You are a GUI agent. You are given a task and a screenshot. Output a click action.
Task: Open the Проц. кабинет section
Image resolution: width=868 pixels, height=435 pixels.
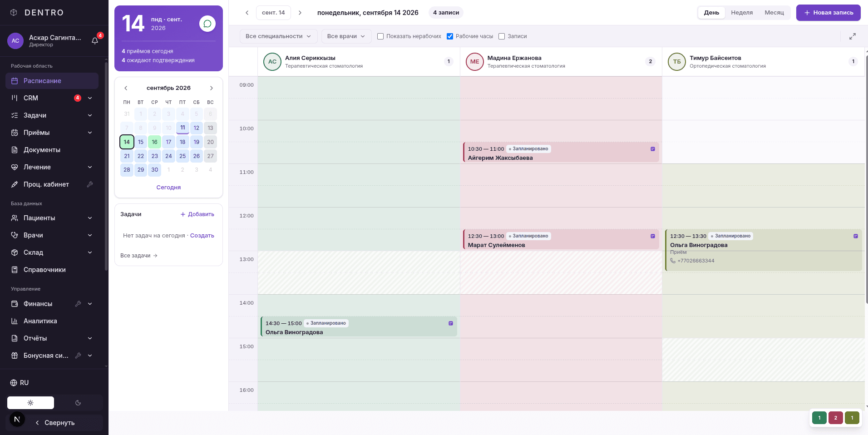pos(52,184)
